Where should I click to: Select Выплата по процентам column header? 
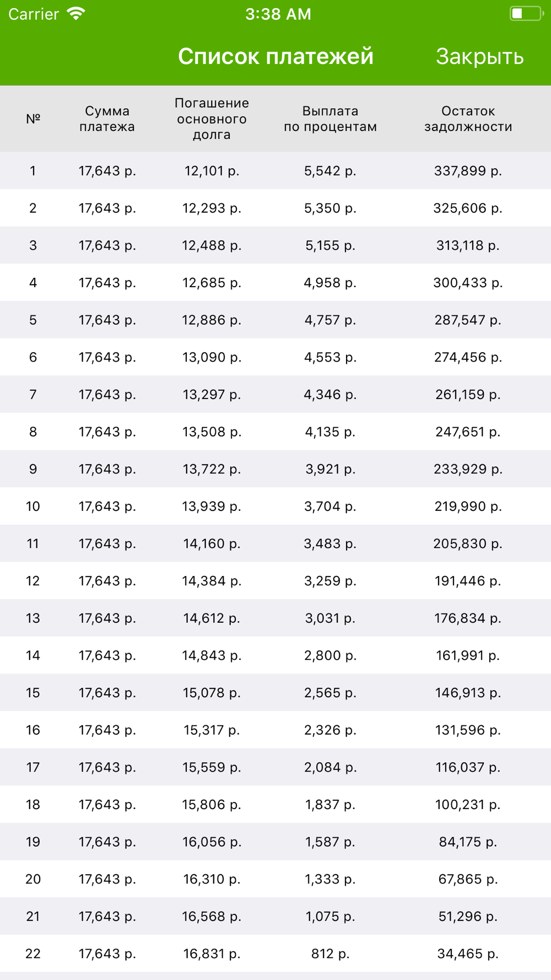[x=330, y=119]
